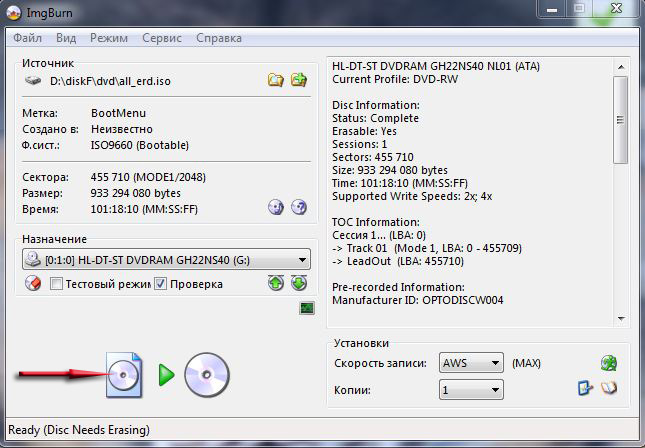Click the (MAX) speed label

click(x=527, y=363)
